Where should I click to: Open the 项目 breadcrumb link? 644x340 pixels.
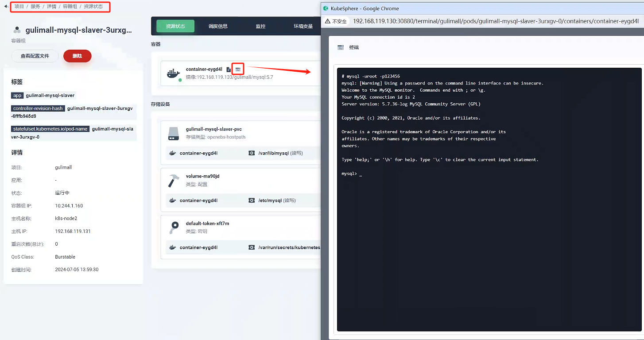[x=19, y=7]
